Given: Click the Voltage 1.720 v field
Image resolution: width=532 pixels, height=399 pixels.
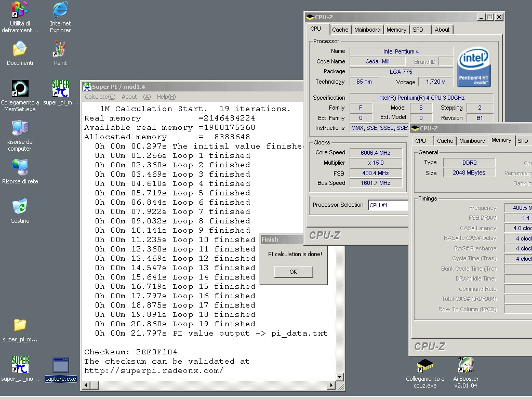Looking at the screenshot, I should (x=435, y=82).
